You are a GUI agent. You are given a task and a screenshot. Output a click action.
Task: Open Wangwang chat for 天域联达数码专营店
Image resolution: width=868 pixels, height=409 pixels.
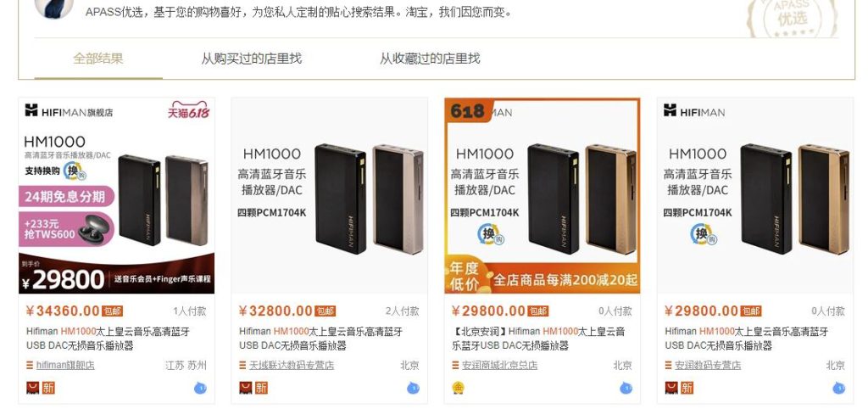(x=413, y=388)
